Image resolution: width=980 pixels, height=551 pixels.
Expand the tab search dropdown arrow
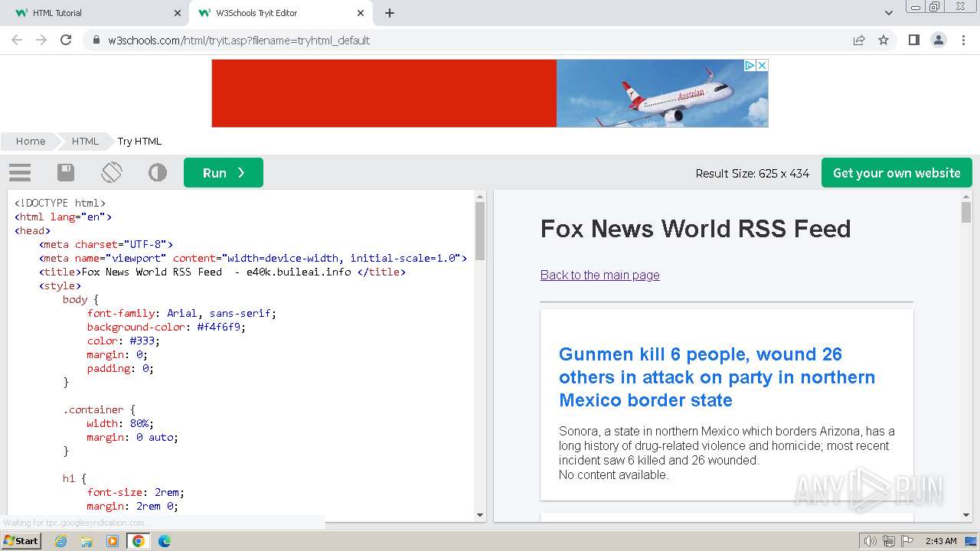(x=889, y=13)
